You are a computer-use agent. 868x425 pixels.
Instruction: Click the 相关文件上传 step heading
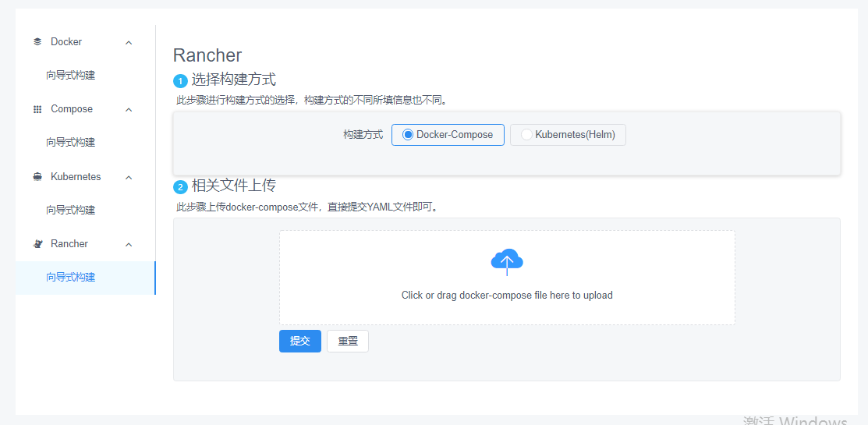coord(234,186)
